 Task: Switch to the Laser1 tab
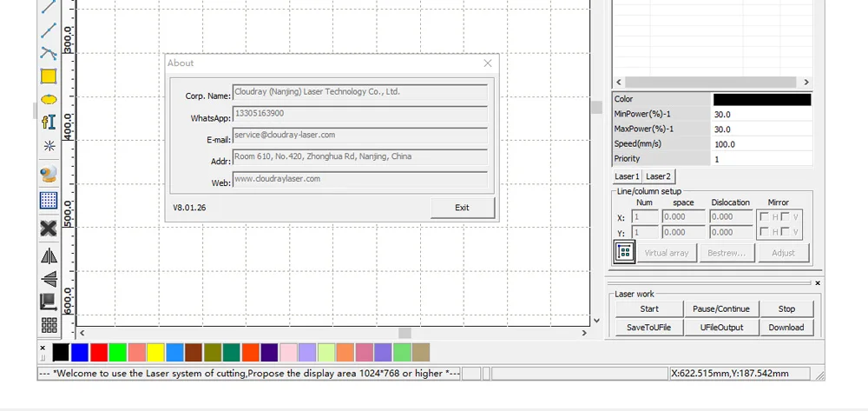tap(628, 176)
